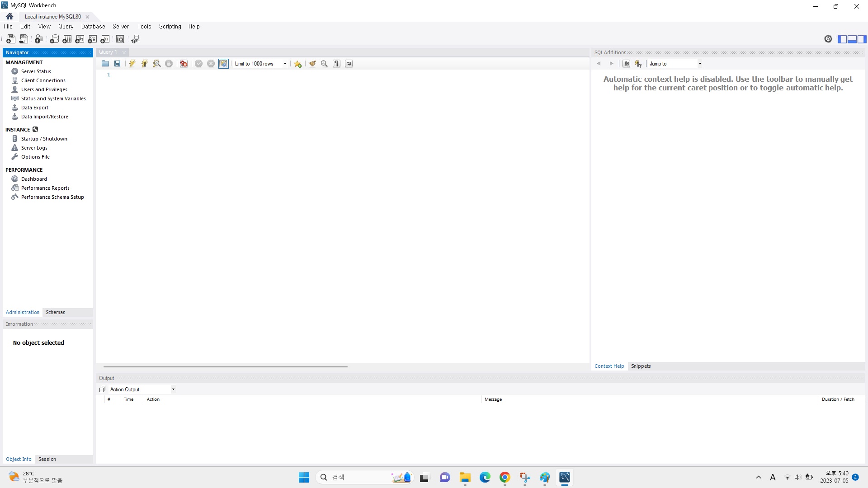Execute statement under cursor icon
The width and height of the screenshot is (868, 488).
pos(145,64)
